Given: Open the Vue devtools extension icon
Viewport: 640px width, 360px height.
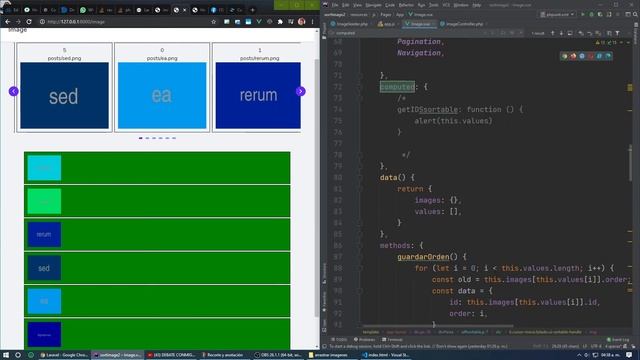Looking at the screenshot, I should 259,22.
